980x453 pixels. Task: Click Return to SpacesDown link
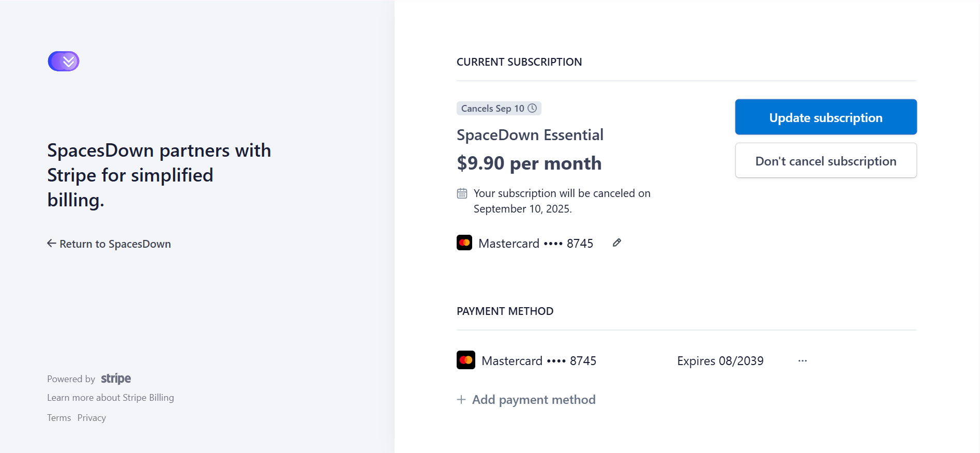pyautogui.click(x=109, y=244)
